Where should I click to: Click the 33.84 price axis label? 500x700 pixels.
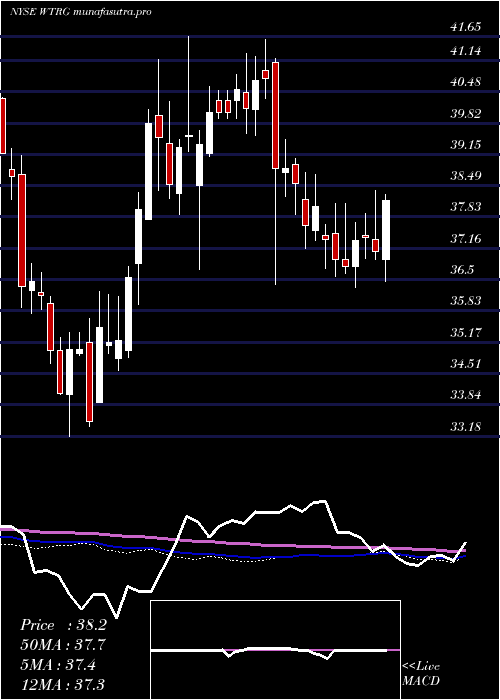(466, 395)
